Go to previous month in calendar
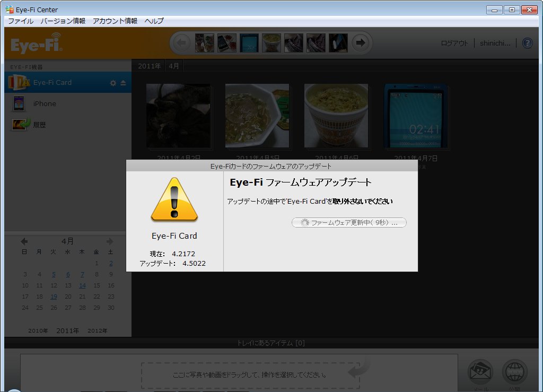This screenshot has width=543, height=392. point(24,241)
